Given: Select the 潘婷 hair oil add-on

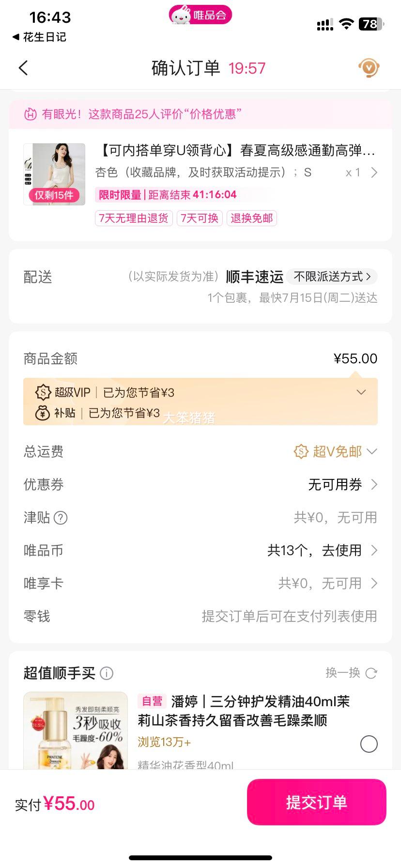Looking at the screenshot, I should click(x=369, y=744).
